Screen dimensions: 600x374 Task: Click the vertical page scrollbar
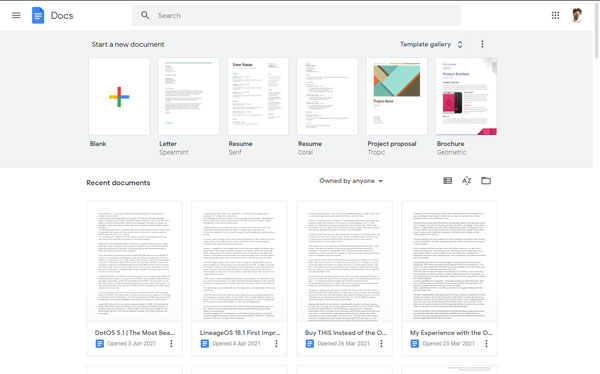point(596,31)
